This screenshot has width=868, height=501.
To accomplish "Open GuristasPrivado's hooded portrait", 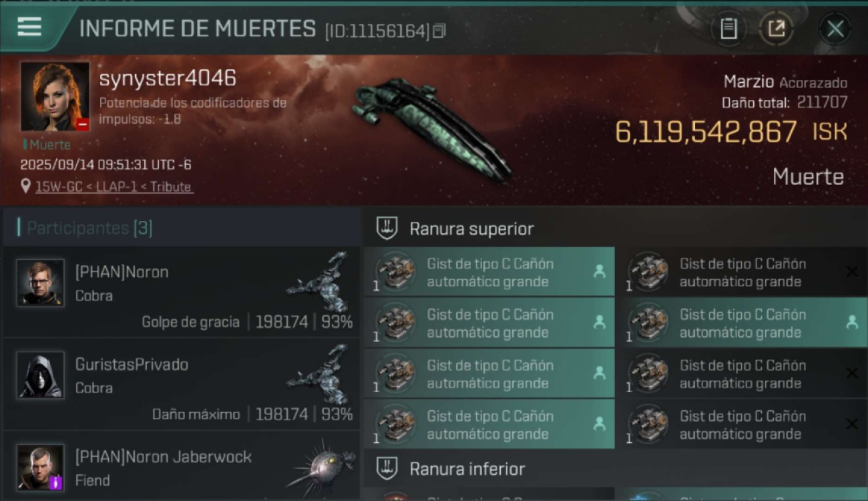I will pos(41,375).
